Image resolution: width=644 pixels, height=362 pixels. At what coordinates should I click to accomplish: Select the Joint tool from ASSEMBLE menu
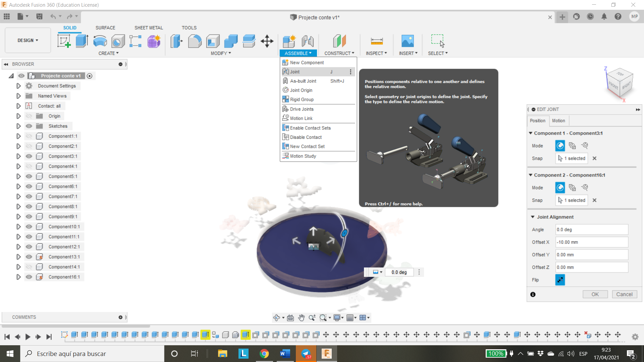coord(294,72)
